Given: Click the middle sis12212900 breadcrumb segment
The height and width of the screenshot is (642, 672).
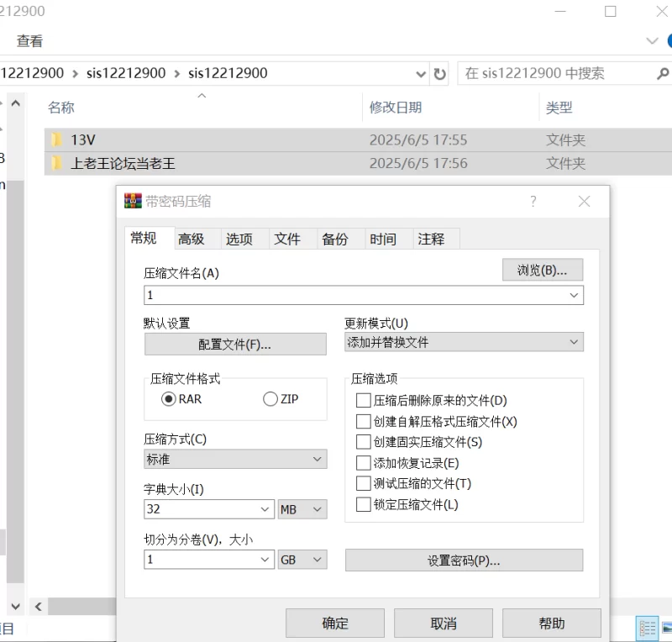Looking at the screenshot, I should click(x=126, y=73).
